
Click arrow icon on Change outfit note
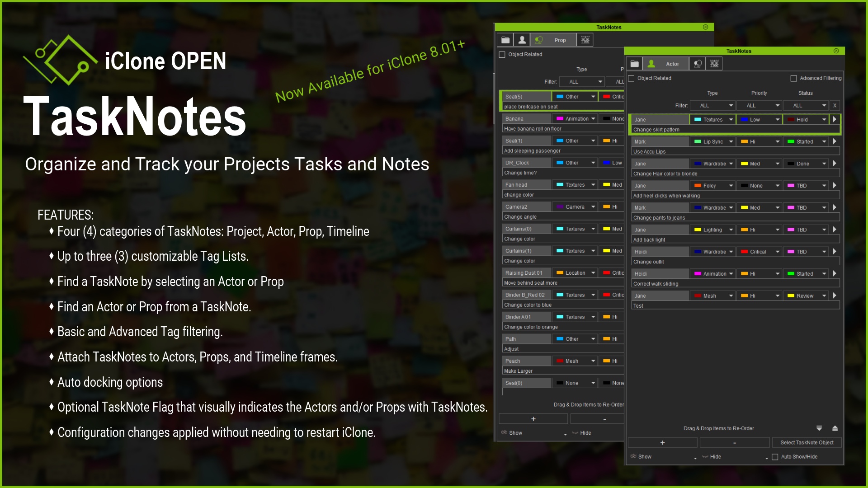[835, 252]
